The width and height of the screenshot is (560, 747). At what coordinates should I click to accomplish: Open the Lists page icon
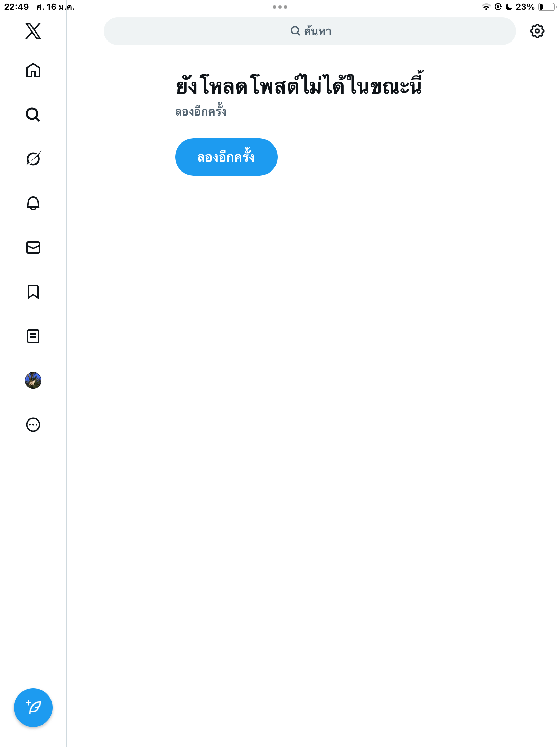coord(33,336)
